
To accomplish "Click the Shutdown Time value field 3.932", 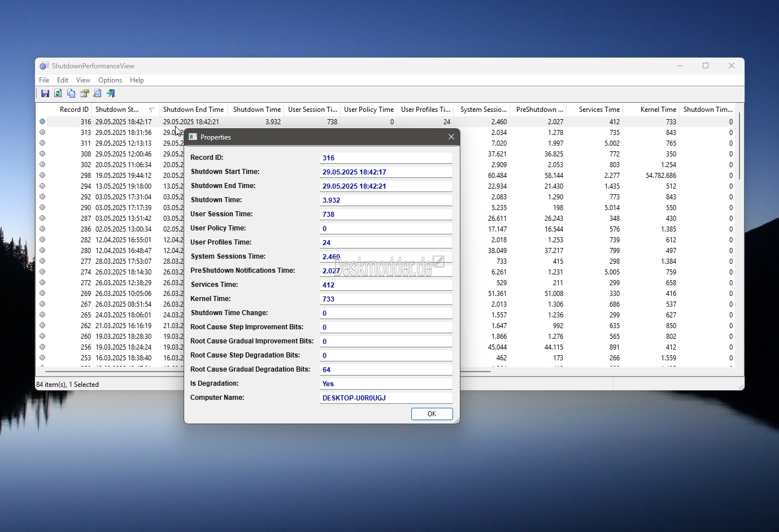I will pyautogui.click(x=386, y=200).
